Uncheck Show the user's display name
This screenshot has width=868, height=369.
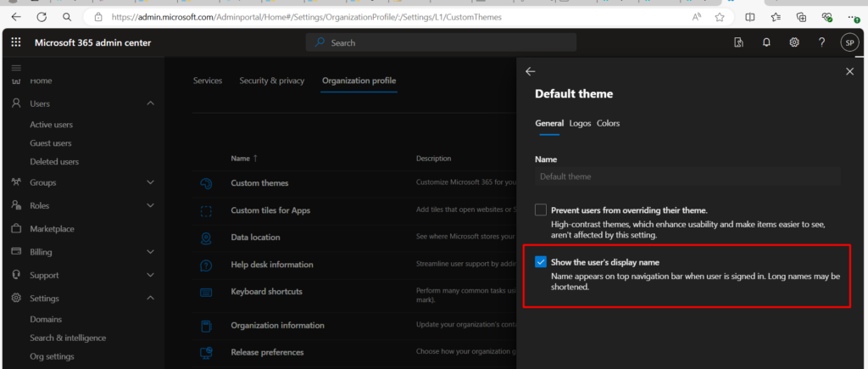pos(541,262)
